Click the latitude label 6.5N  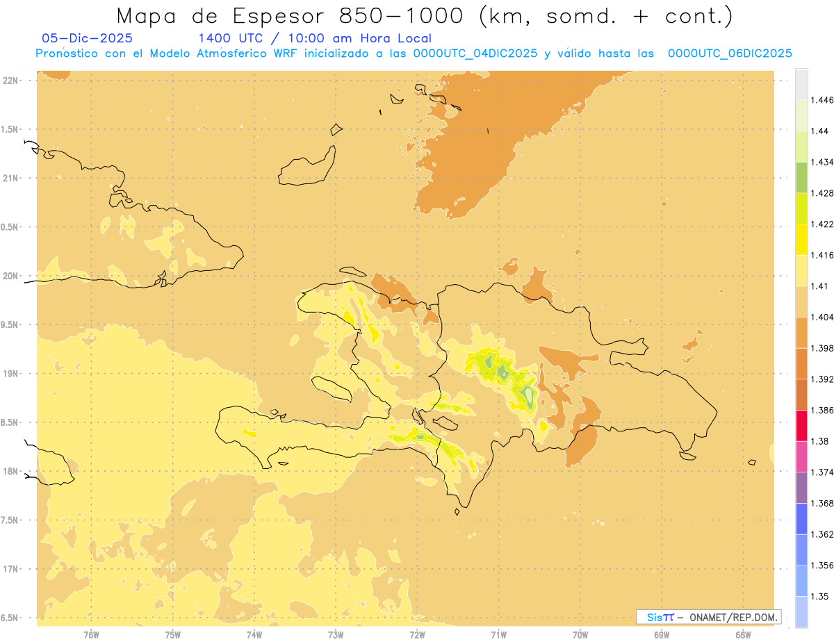click(10, 618)
